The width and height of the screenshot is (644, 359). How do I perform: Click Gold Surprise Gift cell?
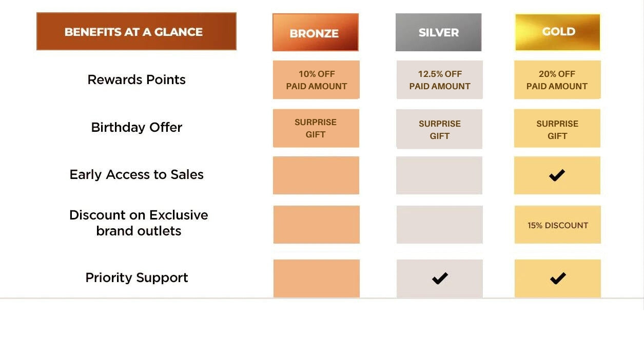point(557,129)
